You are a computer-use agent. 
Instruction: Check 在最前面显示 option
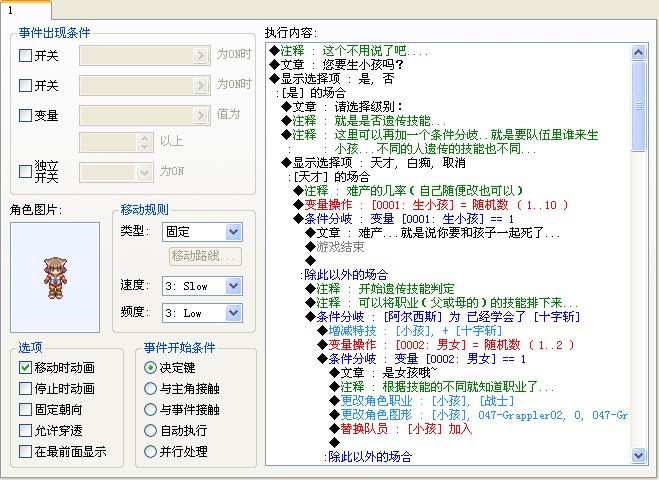pyautogui.click(x=25, y=451)
